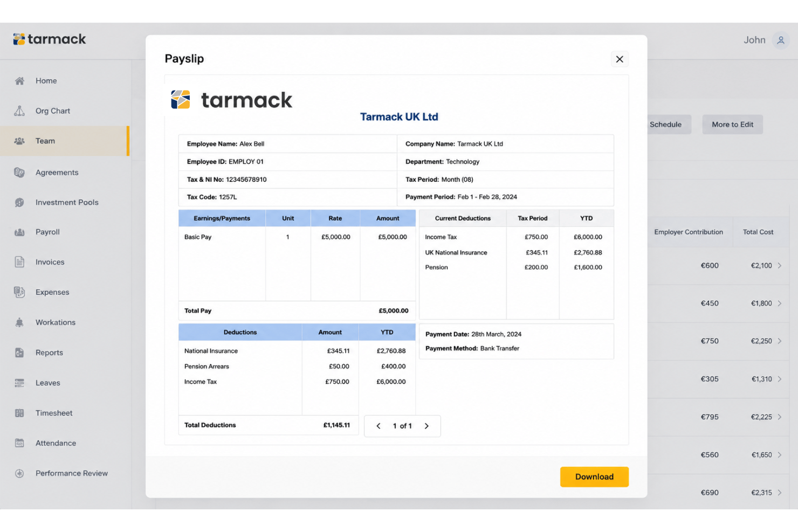Click the Schedule button behind the dialog
The height and width of the screenshot is (532, 798).
(x=669, y=125)
